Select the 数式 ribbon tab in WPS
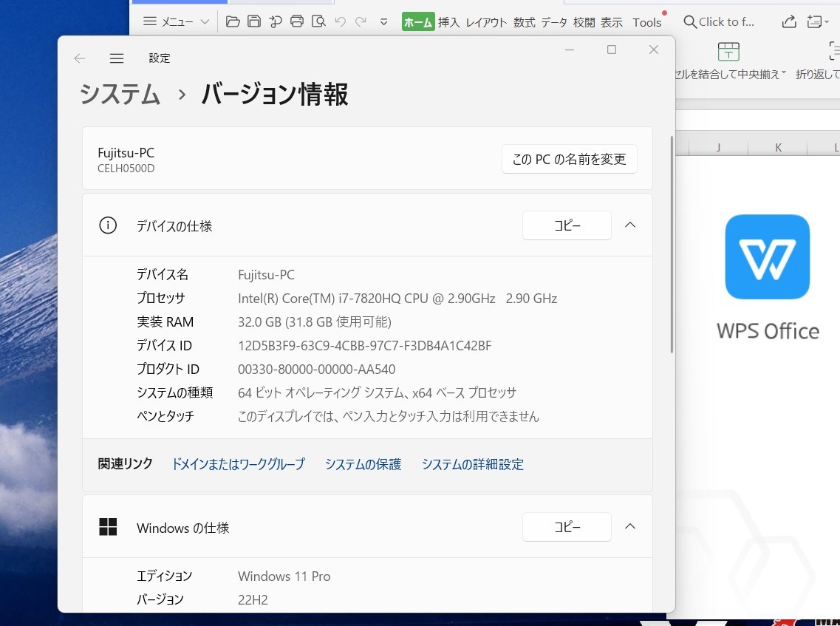Image resolution: width=840 pixels, height=626 pixels. tap(524, 22)
